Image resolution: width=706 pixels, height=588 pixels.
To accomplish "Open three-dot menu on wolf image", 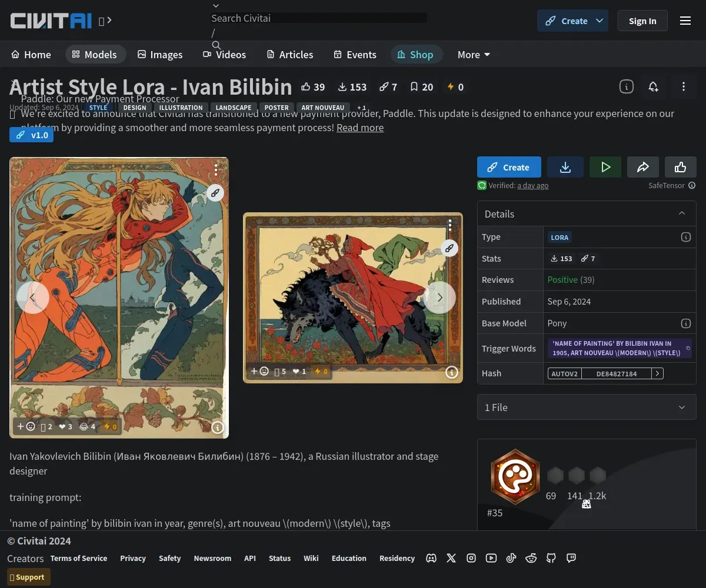I will coord(450,225).
